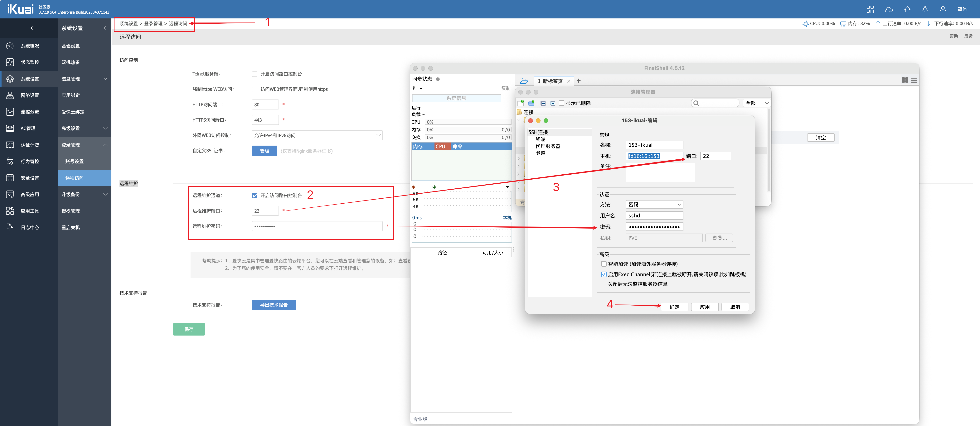The width and height of the screenshot is (980, 426).
Task: Add a new tab with plus icon
Action: click(579, 81)
